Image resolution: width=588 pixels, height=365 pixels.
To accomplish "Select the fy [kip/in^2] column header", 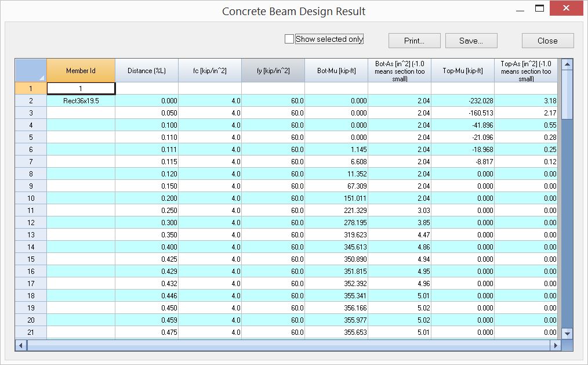I will (273, 70).
